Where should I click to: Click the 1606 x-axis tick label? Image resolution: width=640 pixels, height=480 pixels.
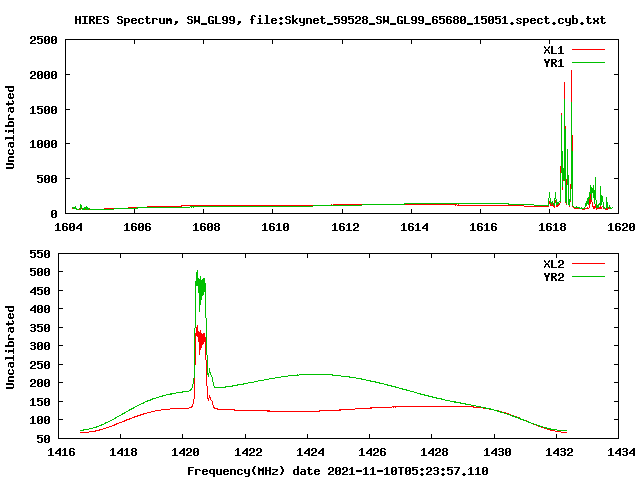coord(137,227)
